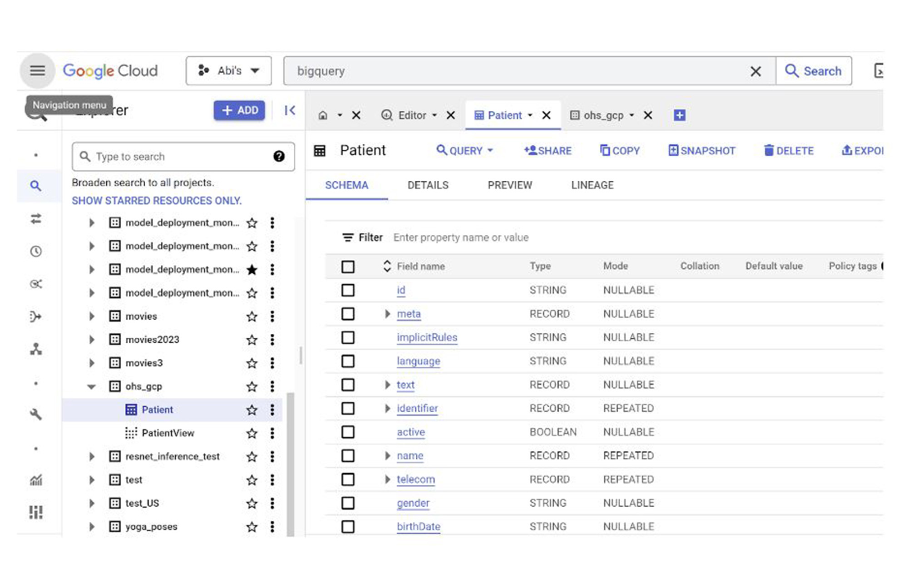The height and width of the screenshot is (588, 908).
Task: Expand the telecom record field
Action: click(x=387, y=479)
